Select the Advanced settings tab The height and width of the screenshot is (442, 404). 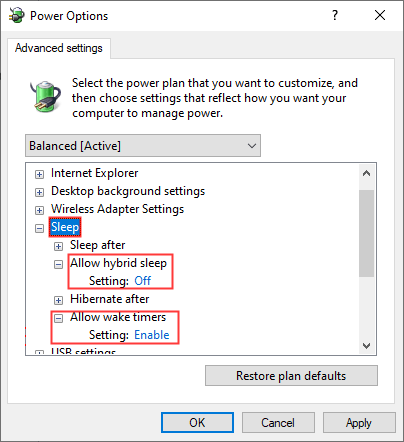coord(59,48)
